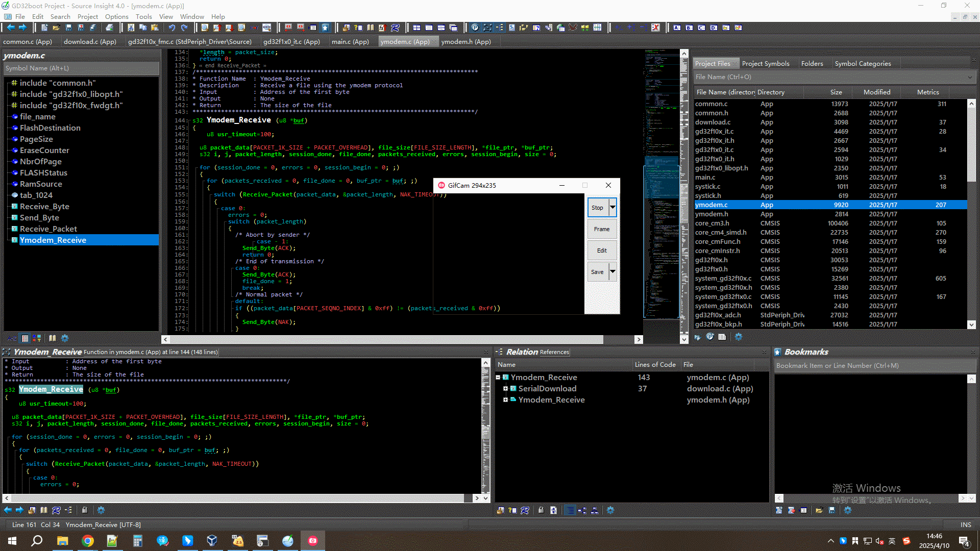
Task: Click the Undo toolbar icon
Action: point(172,28)
